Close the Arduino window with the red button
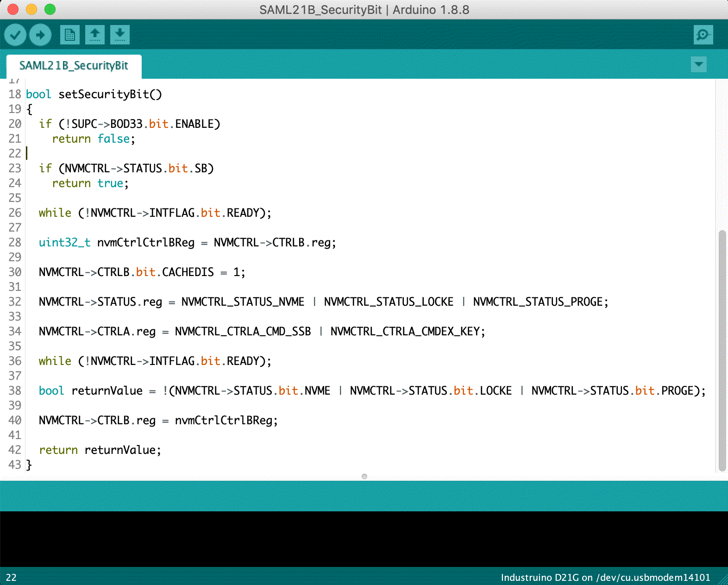728x585 pixels. coord(13,9)
